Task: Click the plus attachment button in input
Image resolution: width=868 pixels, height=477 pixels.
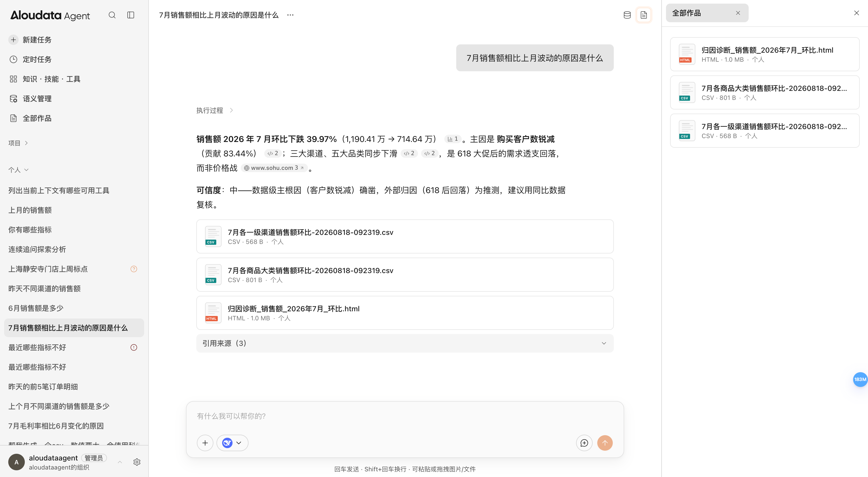Action: (205, 443)
